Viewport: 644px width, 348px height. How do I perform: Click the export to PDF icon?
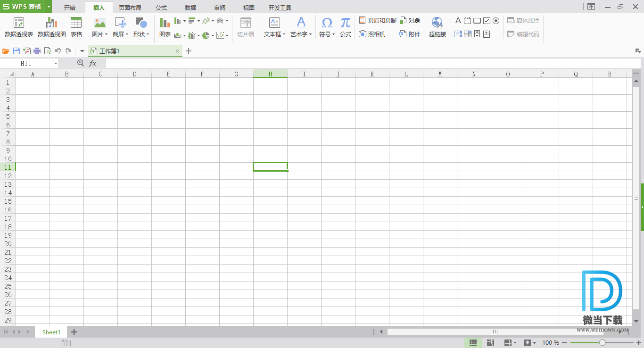click(x=27, y=51)
